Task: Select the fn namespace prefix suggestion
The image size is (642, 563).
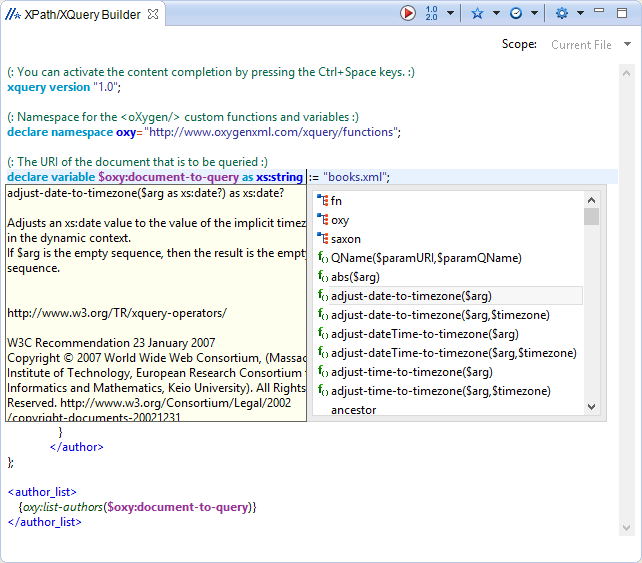Action: [336, 201]
